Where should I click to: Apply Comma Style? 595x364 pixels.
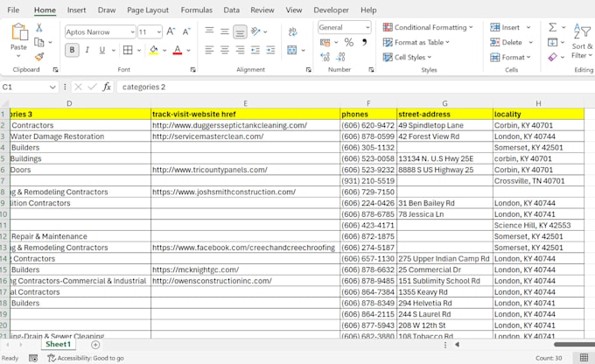tap(364, 42)
